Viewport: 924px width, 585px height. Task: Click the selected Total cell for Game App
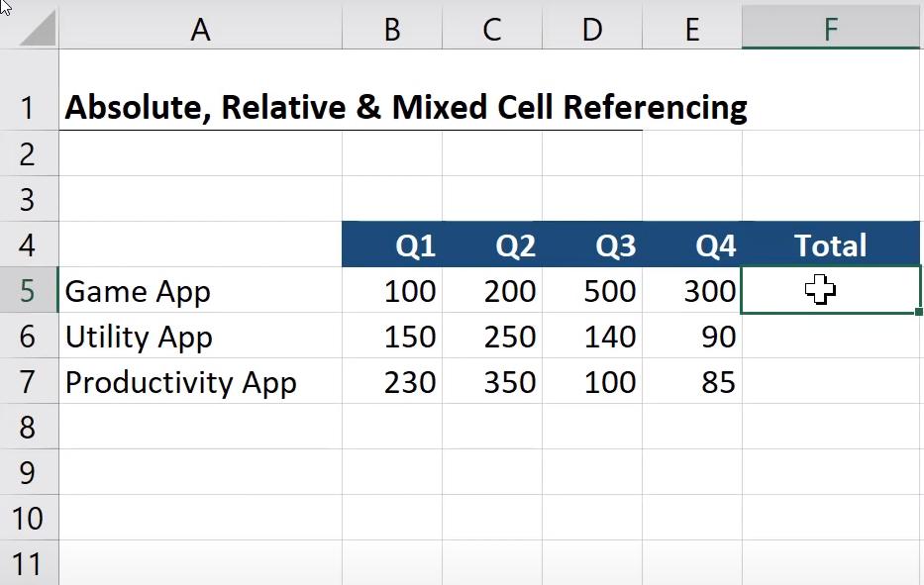coord(831,290)
